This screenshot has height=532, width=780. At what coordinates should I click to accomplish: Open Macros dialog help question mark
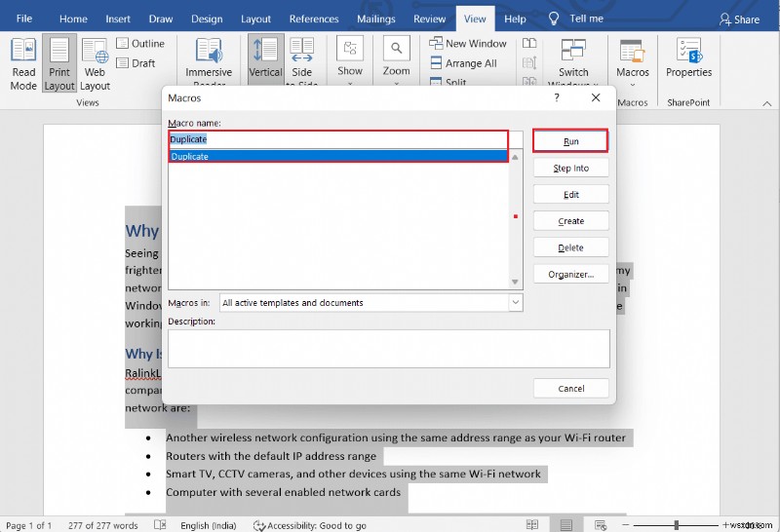tap(557, 97)
